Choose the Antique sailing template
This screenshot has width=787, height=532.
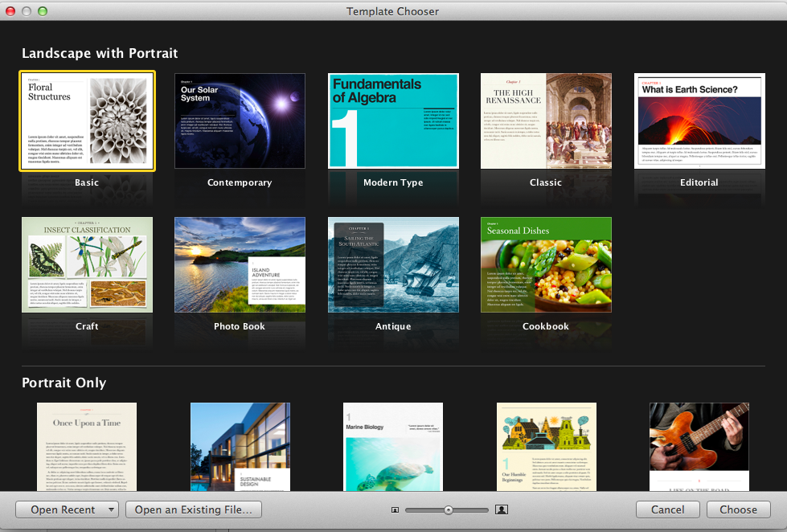click(x=393, y=264)
